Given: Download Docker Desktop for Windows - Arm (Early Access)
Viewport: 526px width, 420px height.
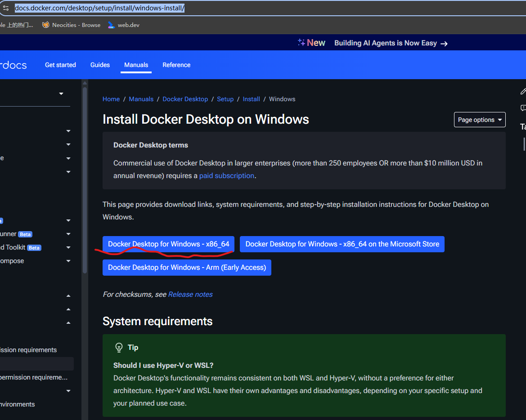Looking at the screenshot, I should (x=187, y=268).
